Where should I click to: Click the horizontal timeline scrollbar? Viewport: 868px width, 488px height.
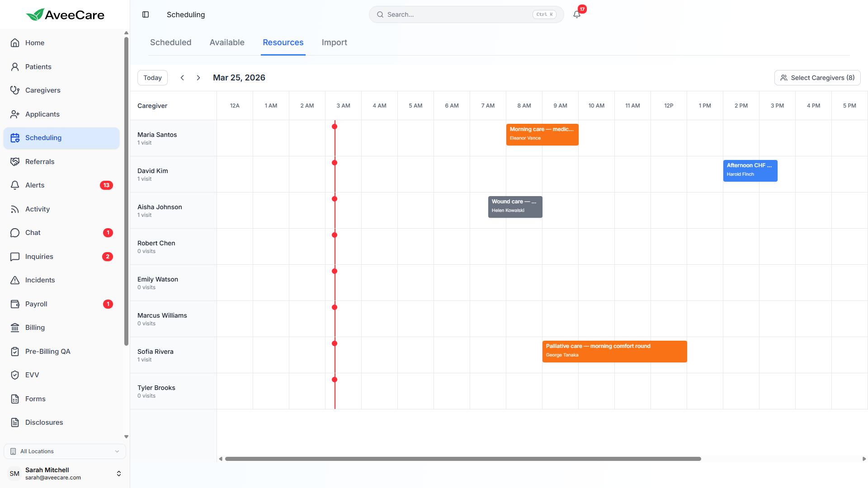[x=461, y=458]
